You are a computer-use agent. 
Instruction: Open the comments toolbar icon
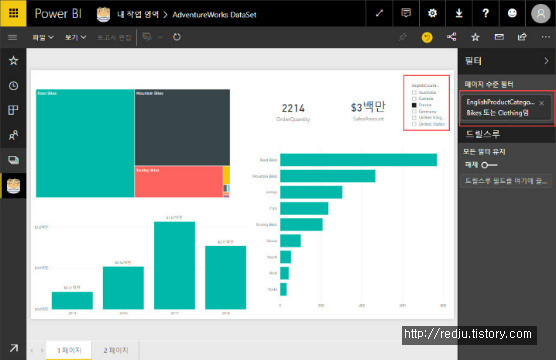tap(147, 37)
